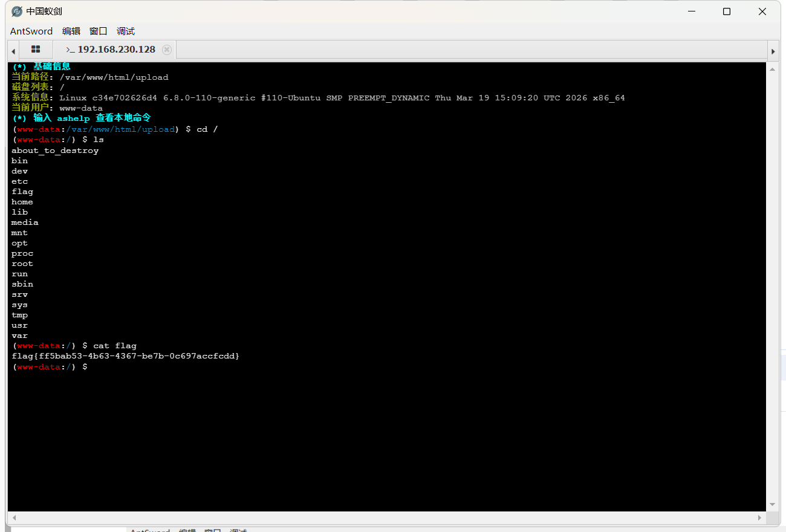This screenshot has height=532, width=786.
Task: Maximize the 中国蚁剑 window
Action: pos(727,11)
